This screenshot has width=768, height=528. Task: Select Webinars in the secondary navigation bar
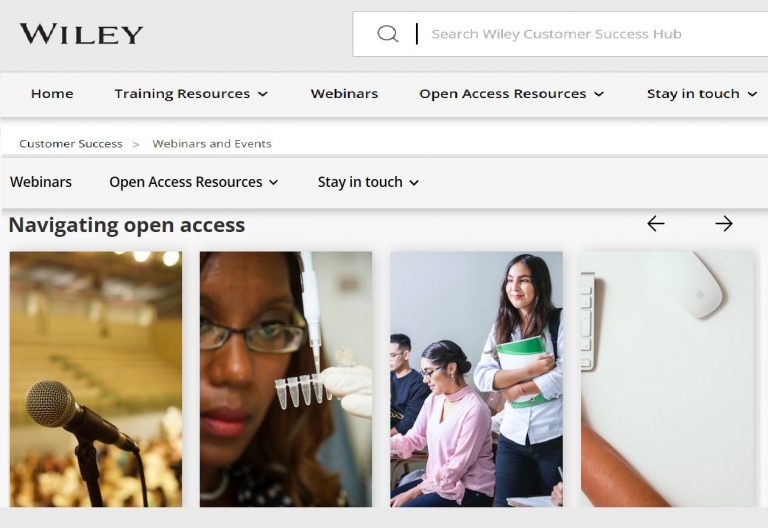click(41, 182)
